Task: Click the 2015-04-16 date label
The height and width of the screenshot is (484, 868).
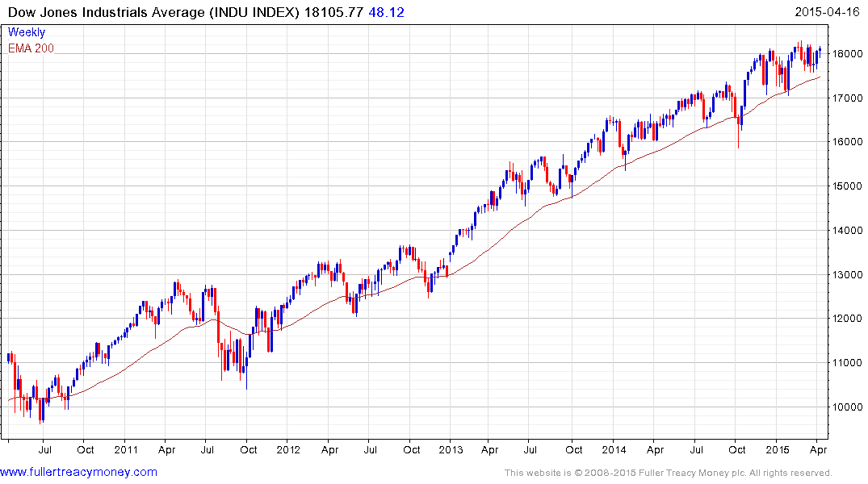Action: pyautogui.click(x=827, y=11)
